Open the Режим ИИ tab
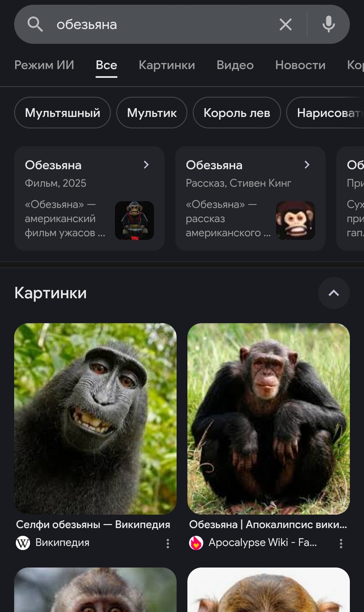364x612 pixels. pyautogui.click(x=44, y=65)
